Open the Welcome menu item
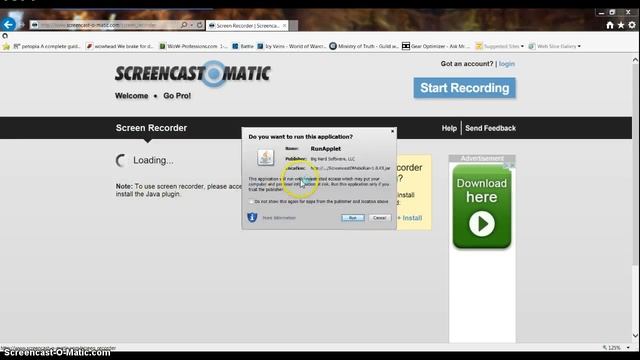 (x=131, y=96)
